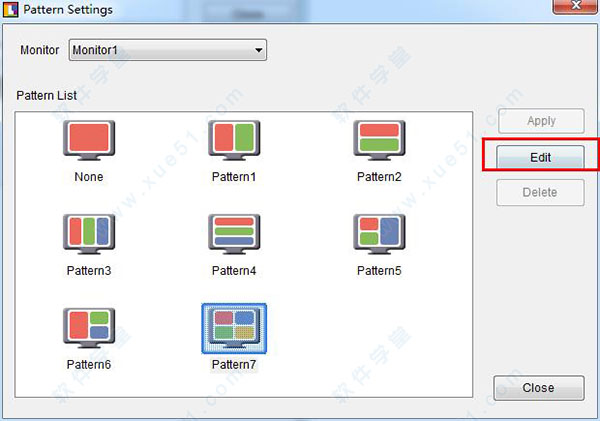Click the Pattern Settings app icon in title bar
This screenshot has width=600, height=421.
tap(10, 10)
